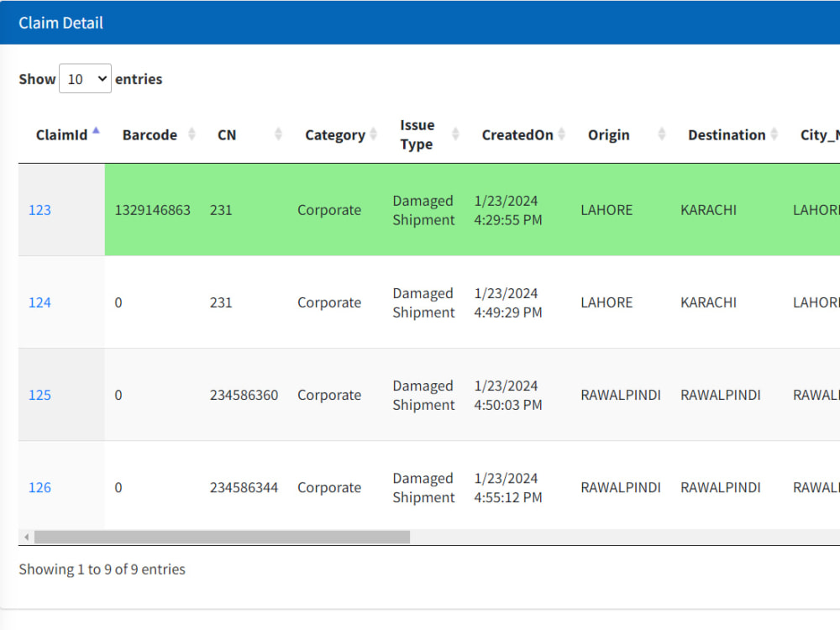This screenshot has height=630, width=840.
Task: Click RAWALPINDI origin in claim 125 row
Action: 621,396
